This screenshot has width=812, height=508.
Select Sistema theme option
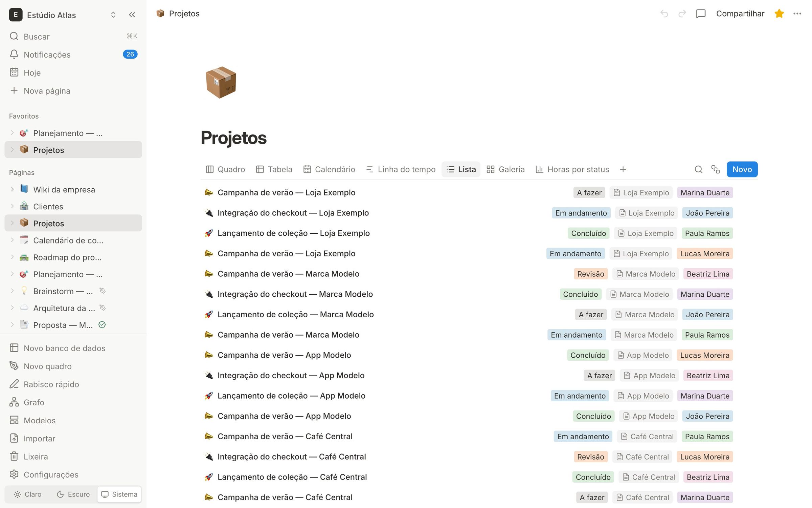pos(119,494)
